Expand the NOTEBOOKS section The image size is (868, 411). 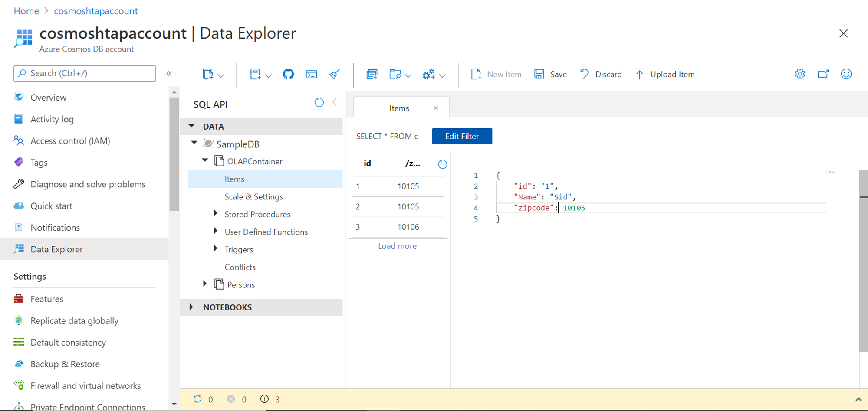(191, 307)
